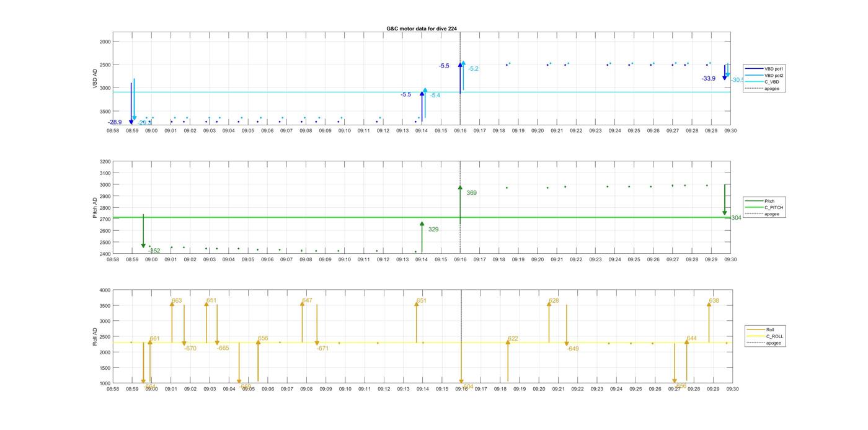Select the "VBD pot1" legend entry
The height and width of the screenshot is (430, 868).
pyautogui.click(x=763, y=68)
